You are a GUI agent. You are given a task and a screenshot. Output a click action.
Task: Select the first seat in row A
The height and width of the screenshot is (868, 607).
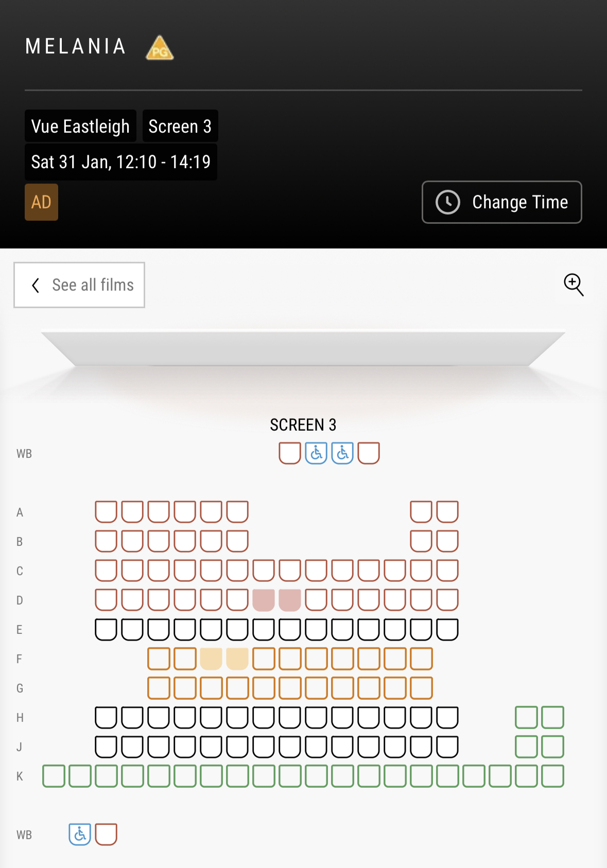(106, 512)
